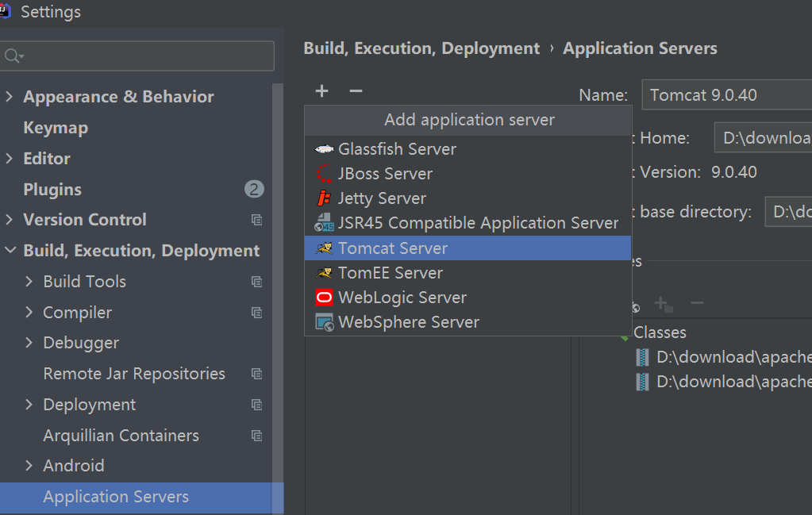The image size is (812, 515).
Task: Click the settings search field
Action: (x=137, y=56)
